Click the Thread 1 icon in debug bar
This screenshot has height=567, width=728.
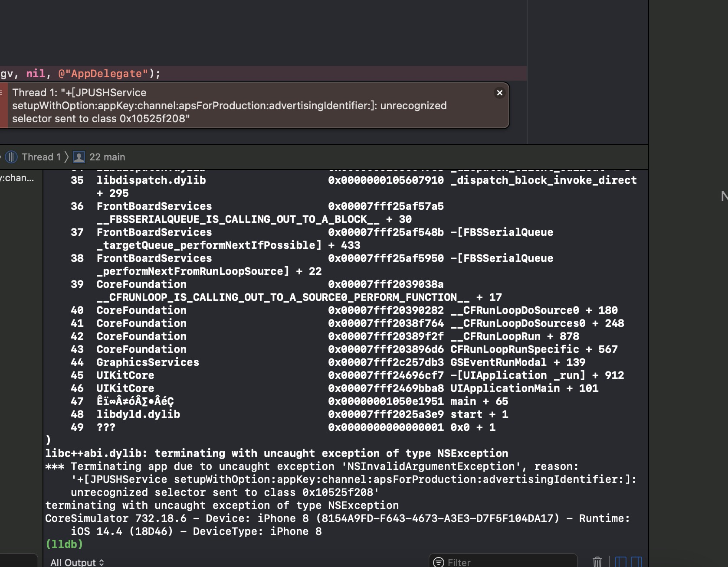pos(11,157)
